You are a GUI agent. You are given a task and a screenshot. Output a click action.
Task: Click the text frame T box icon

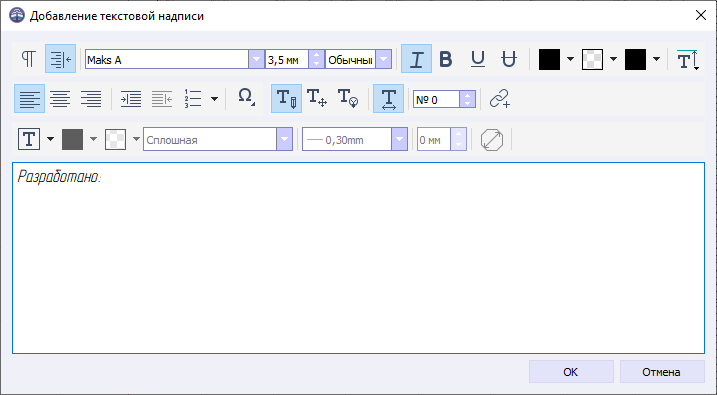29,139
